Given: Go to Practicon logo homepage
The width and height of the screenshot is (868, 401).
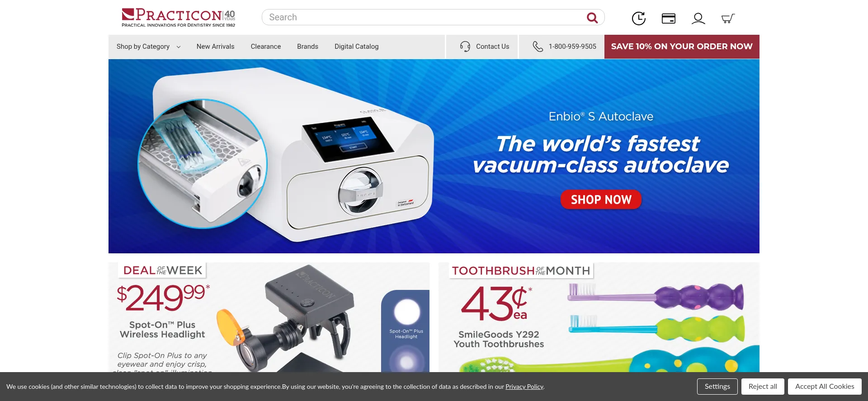Looking at the screenshot, I should (179, 18).
